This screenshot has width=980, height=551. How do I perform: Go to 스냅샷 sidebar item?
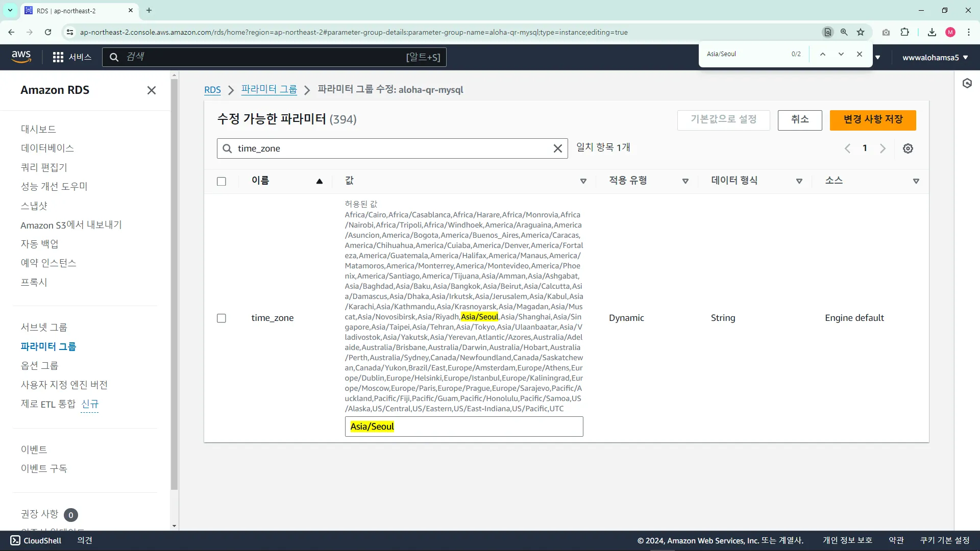click(x=34, y=206)
